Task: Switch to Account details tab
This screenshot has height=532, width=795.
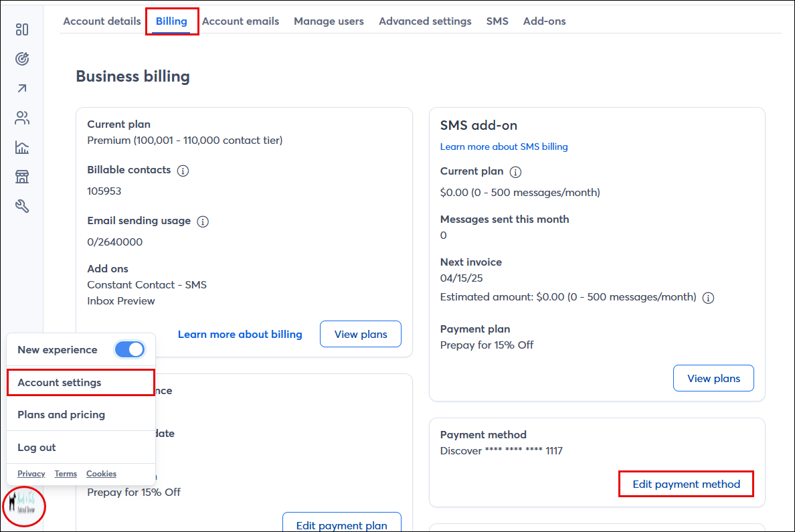Action: (x=102, y=21)
